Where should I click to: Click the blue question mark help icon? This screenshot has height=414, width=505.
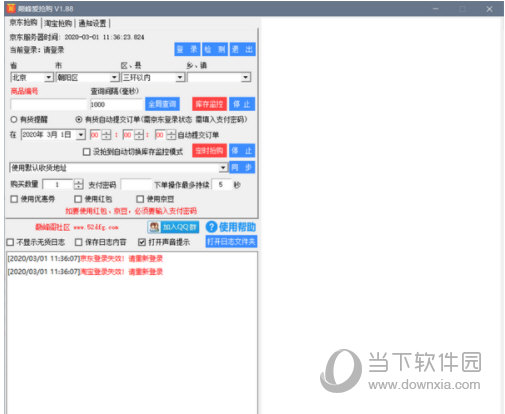211,227
